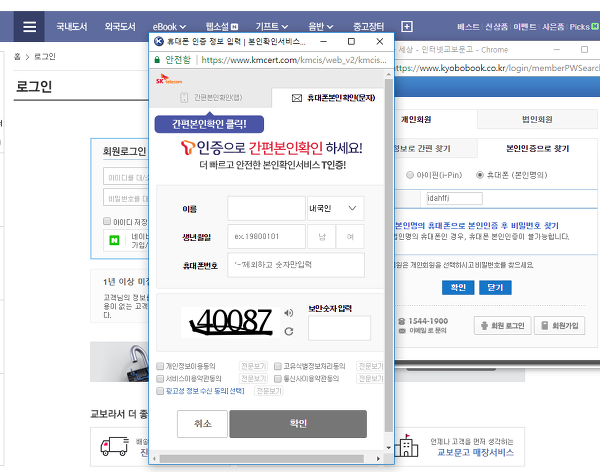Screen dimensions: 600x472
Task: Click the Naver N login icon
Action: [x=114, y=240]
